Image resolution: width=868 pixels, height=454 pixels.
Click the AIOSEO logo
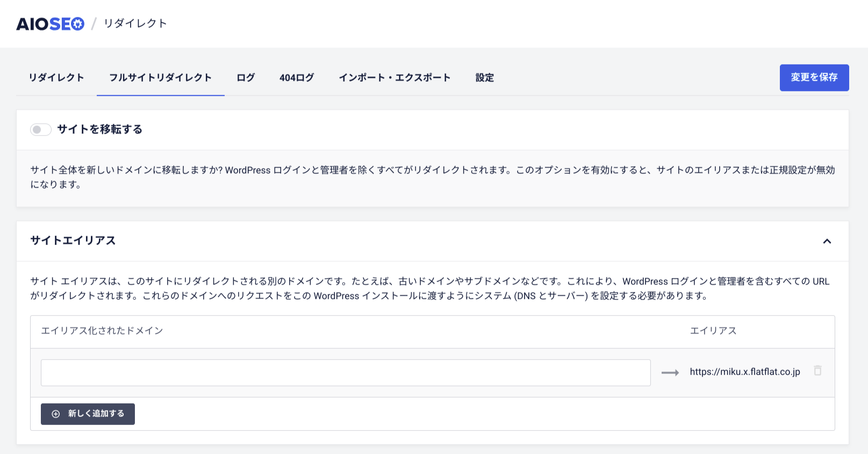51,24
